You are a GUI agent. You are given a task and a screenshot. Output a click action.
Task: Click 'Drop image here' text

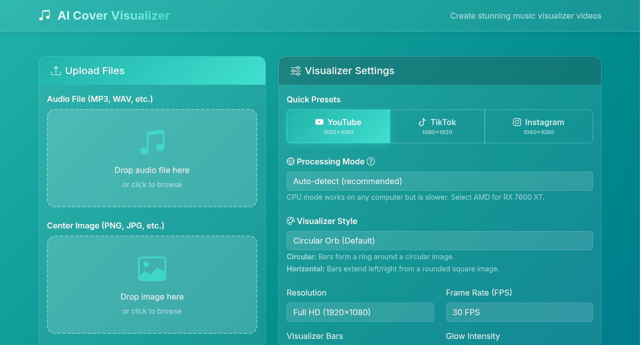pos(152,297)
